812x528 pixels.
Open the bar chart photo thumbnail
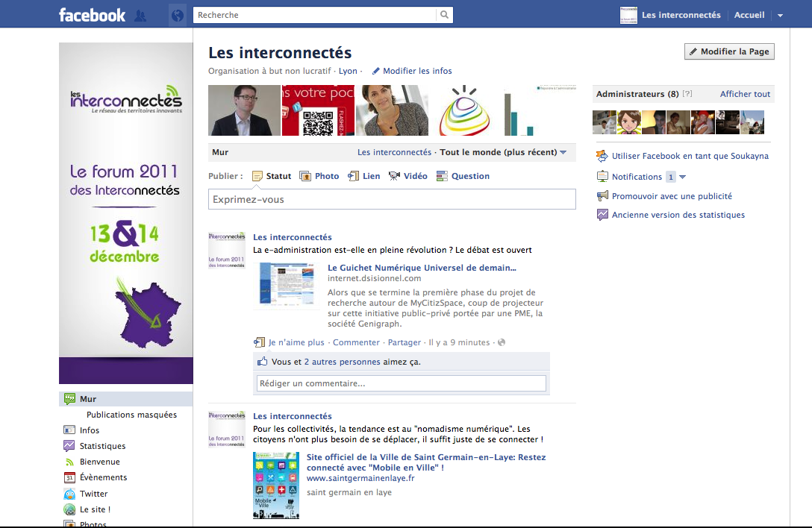539,110
